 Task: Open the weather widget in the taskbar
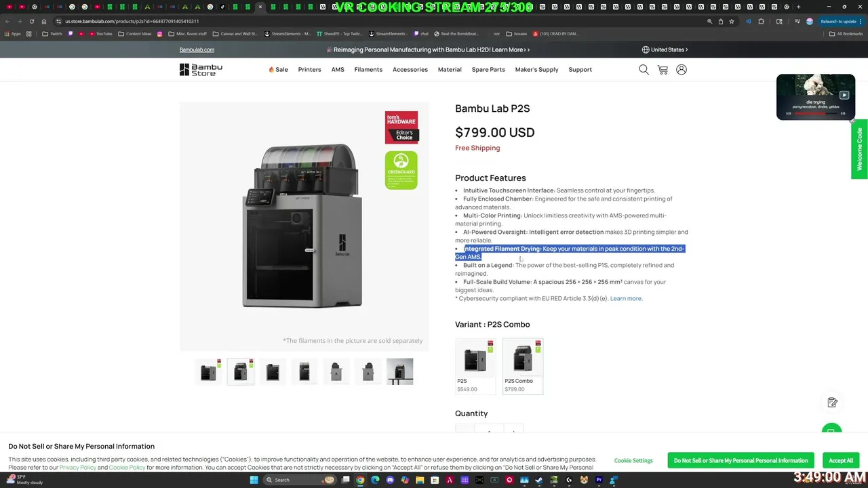(x=24, y=480)
